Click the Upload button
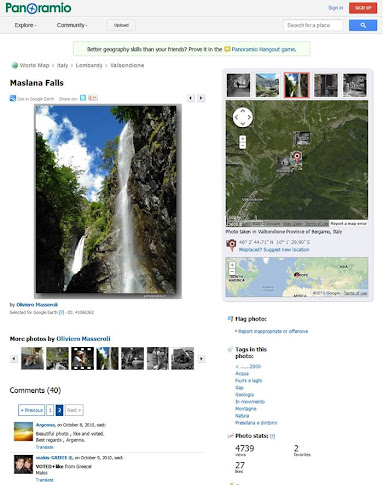The image size is (383, 485). (x=121, y=25)
